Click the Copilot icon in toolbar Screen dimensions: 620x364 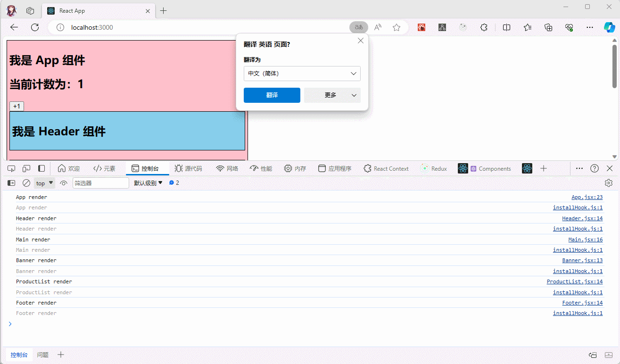pos(610,27)
